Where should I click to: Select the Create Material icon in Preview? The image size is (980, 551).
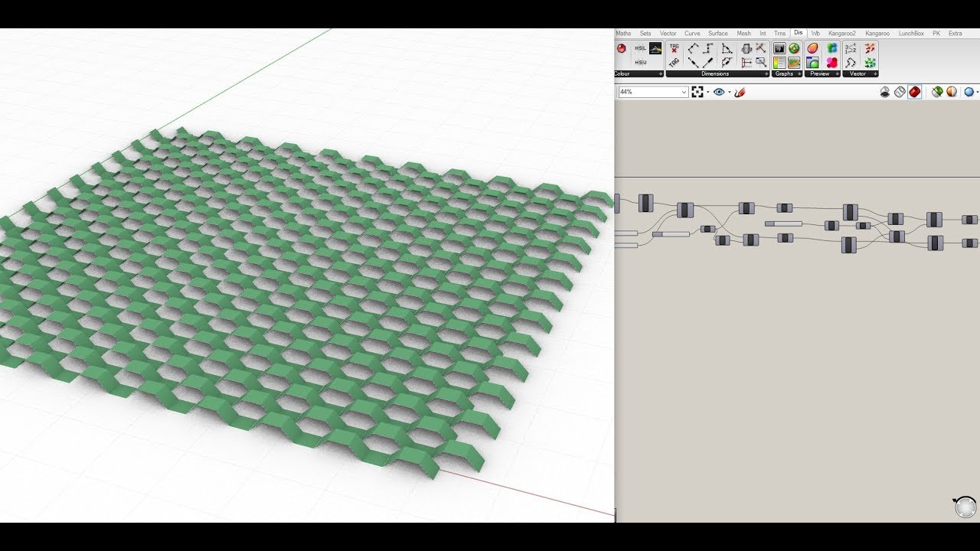812,63
